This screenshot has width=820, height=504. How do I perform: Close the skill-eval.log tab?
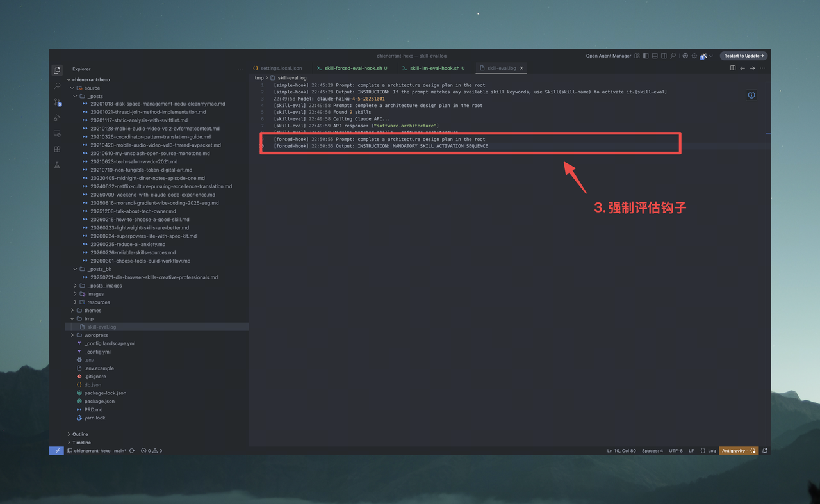point(521,68)
